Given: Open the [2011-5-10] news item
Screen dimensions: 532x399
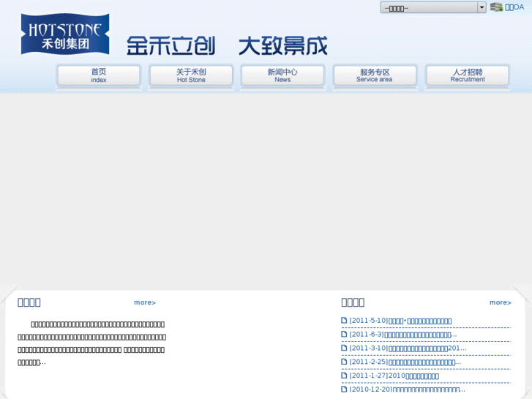Looking at the screenshot, I should tap(401, 321).
